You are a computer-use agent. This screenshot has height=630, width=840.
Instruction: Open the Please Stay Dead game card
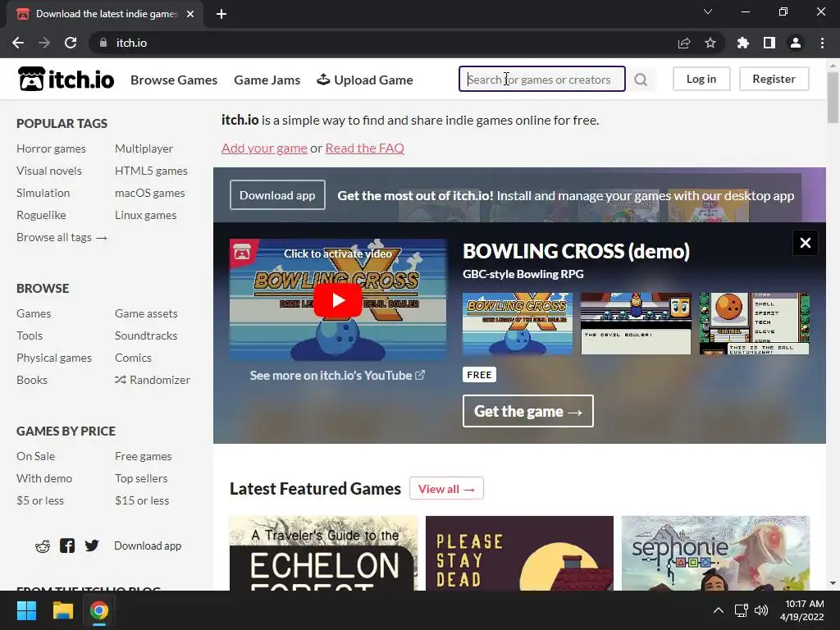pyautogui.click(x=519, y=554)
